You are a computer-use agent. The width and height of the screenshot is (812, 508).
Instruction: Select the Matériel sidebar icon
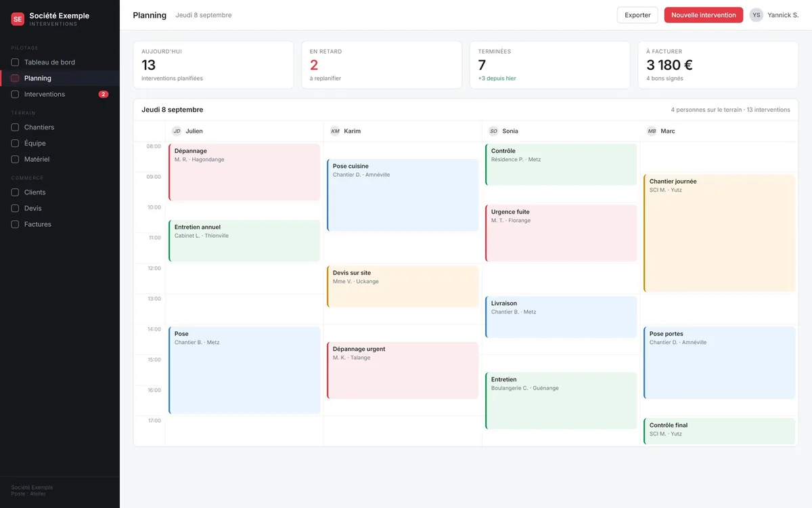pos(15,159)
